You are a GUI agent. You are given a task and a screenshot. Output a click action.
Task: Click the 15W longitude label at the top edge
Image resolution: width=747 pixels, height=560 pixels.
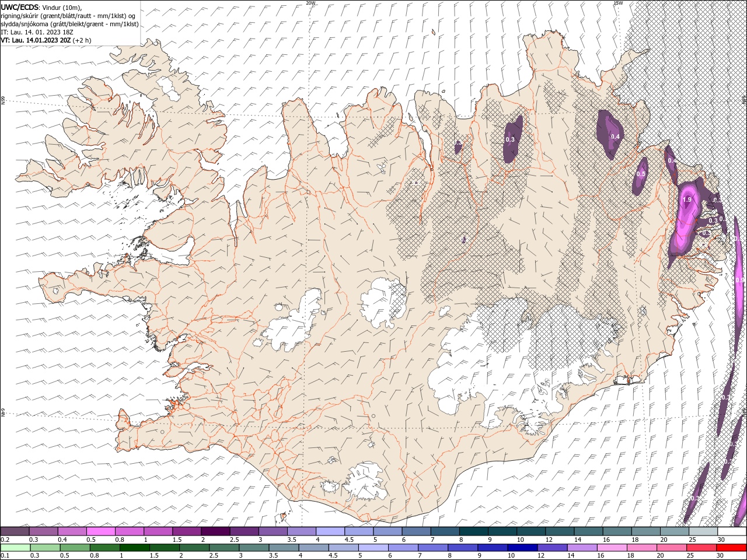(618, 3)
